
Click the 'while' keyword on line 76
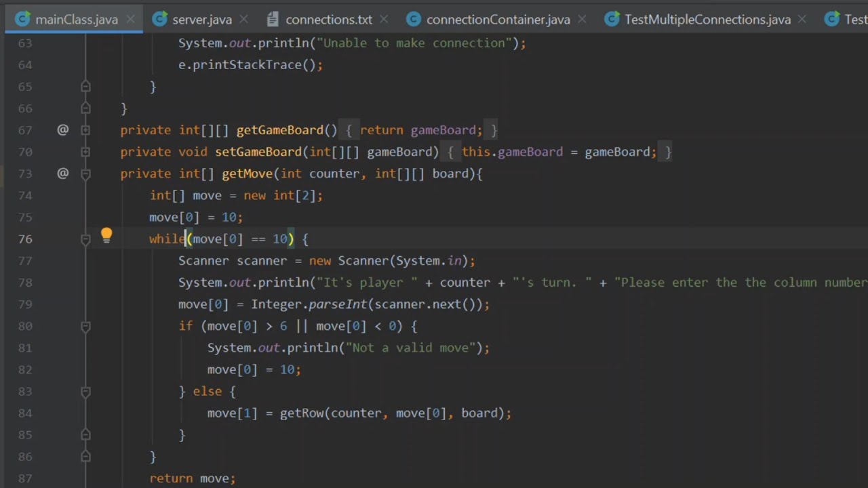[167, 239]
